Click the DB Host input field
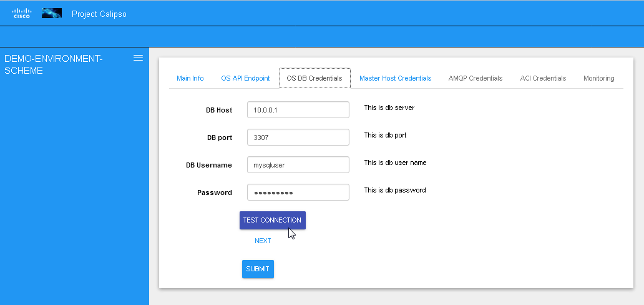The height and width of the screenshot is (305, 644). [298, 110]
